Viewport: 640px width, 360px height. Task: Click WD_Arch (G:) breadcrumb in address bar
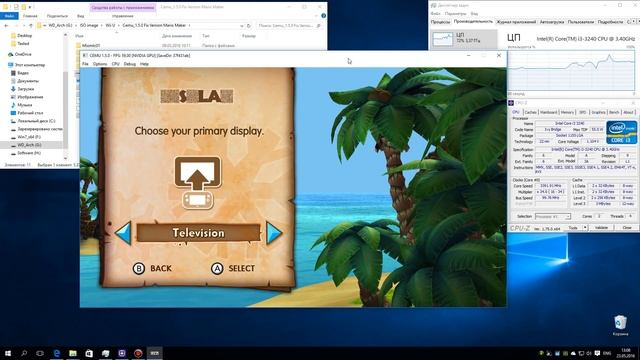pos(60,25)
